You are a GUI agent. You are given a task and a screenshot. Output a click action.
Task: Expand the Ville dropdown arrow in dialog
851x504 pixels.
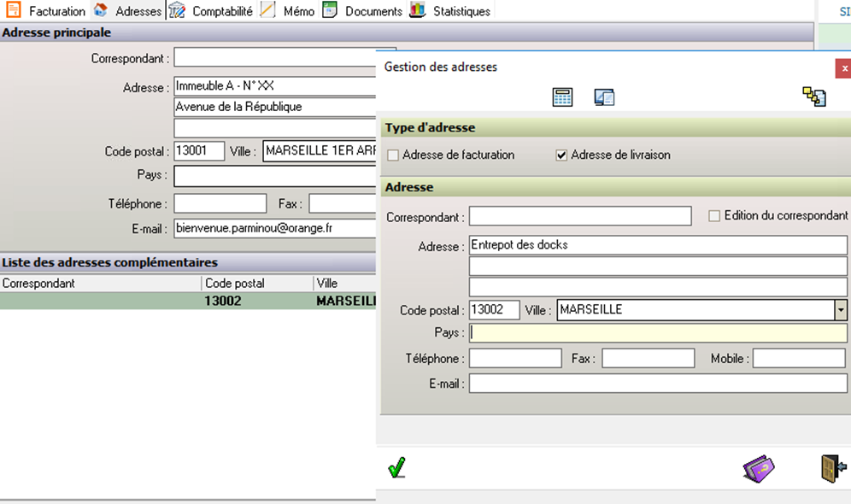point(841,310)
